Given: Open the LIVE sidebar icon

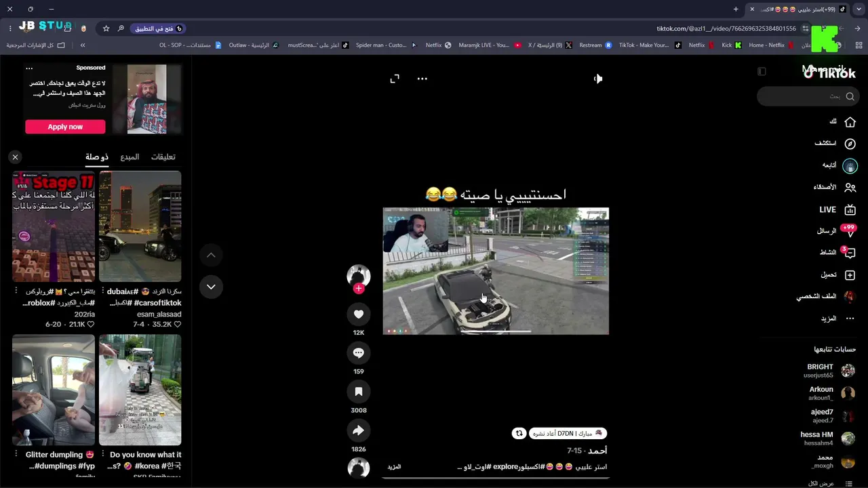Looking at the screenshot, I should click(850, 209).
